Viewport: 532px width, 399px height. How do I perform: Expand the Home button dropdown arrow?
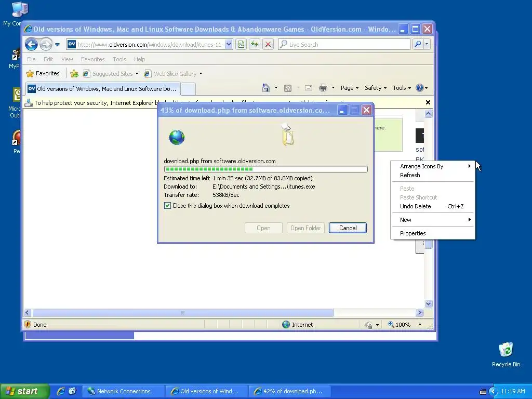click(276, 88)
